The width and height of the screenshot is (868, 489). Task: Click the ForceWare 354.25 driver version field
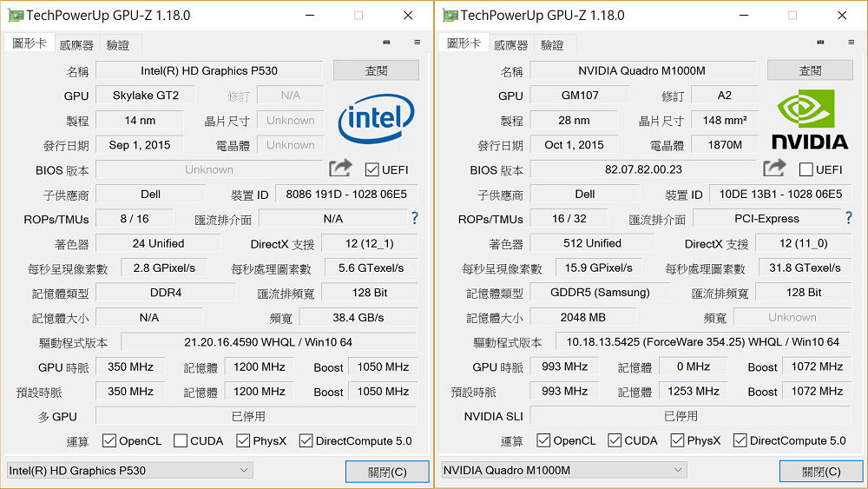(703, 342)
